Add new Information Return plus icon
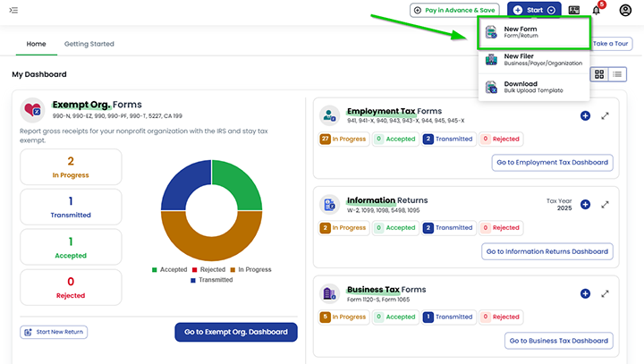The width and height of the screenshot is (644, 364). point(585,205)
